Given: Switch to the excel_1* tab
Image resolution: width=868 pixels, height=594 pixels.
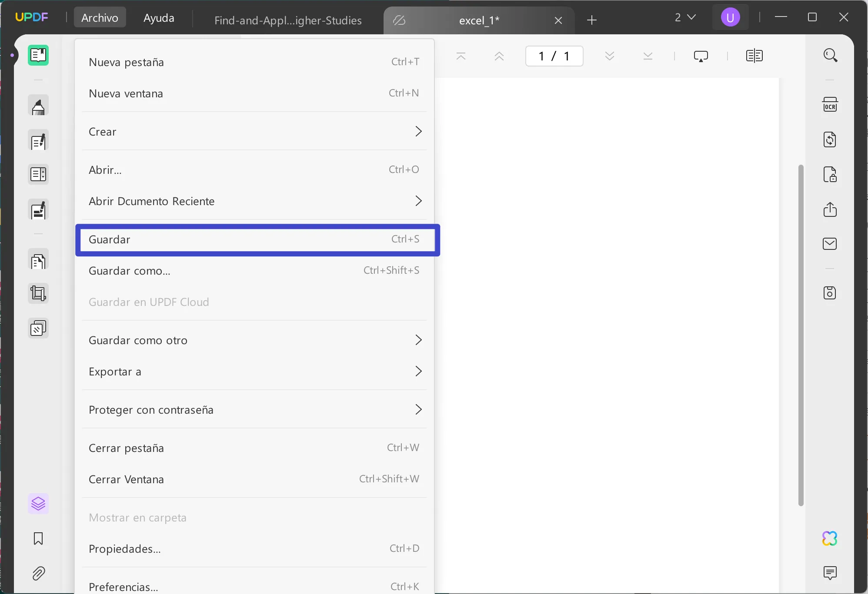Looking at the screenshot, I should click(479, 20).
